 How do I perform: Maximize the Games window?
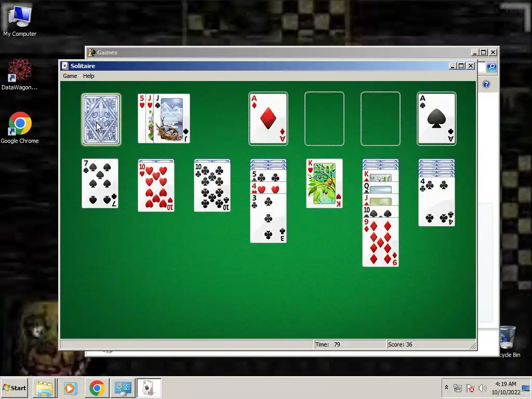pyautogui.click(x=484, y=52)
